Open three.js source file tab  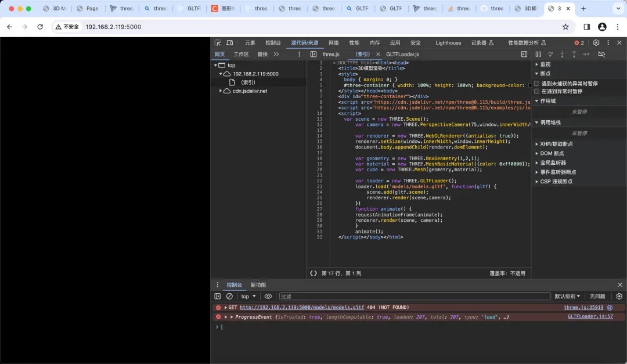331,54
